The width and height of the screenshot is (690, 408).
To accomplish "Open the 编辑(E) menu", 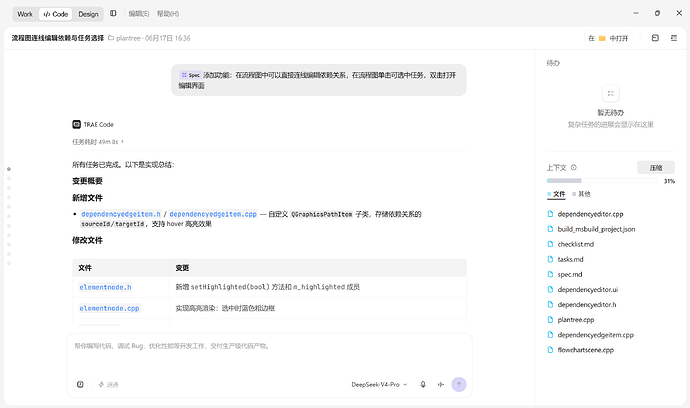I will 139,14.
